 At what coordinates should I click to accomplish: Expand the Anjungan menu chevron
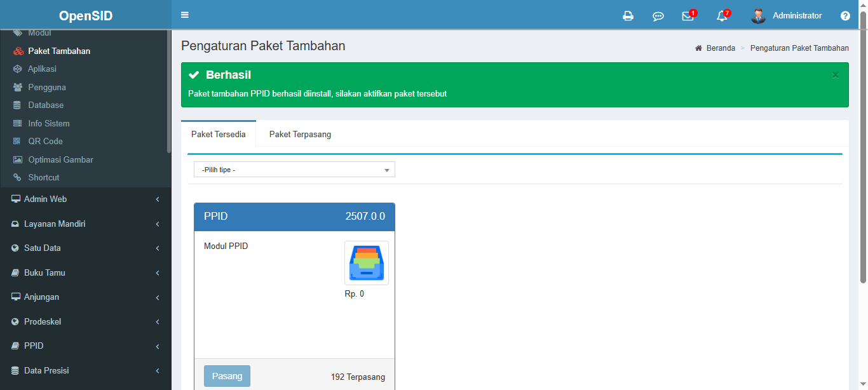tap(158, 297)
